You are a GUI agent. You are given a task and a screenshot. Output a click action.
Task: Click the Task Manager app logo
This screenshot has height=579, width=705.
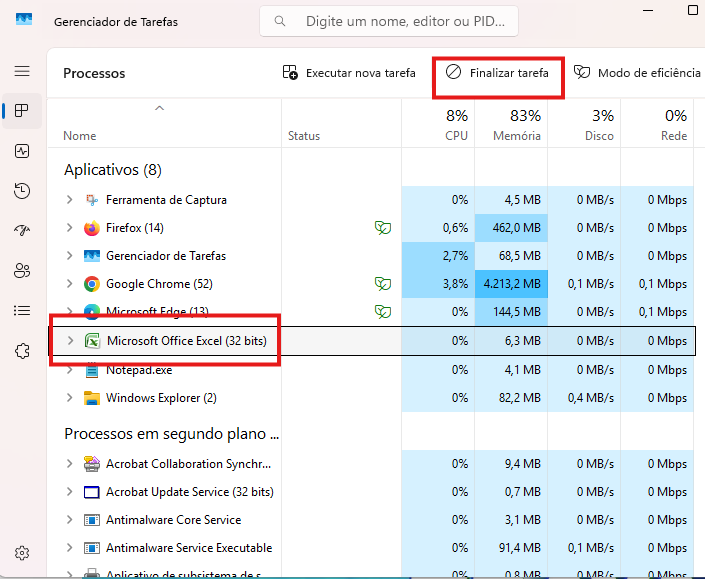(x=24, y=19)
